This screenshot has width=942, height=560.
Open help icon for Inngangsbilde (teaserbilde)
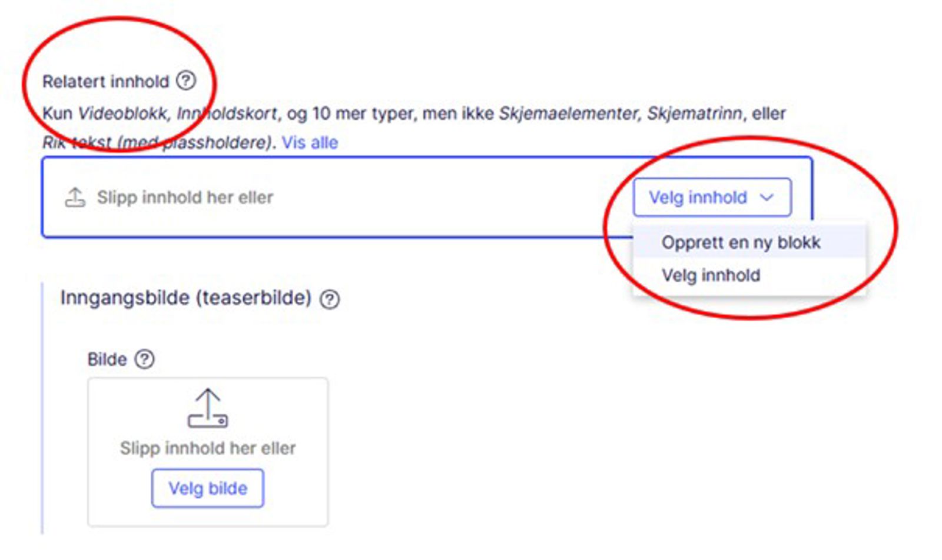coord(330,299)
